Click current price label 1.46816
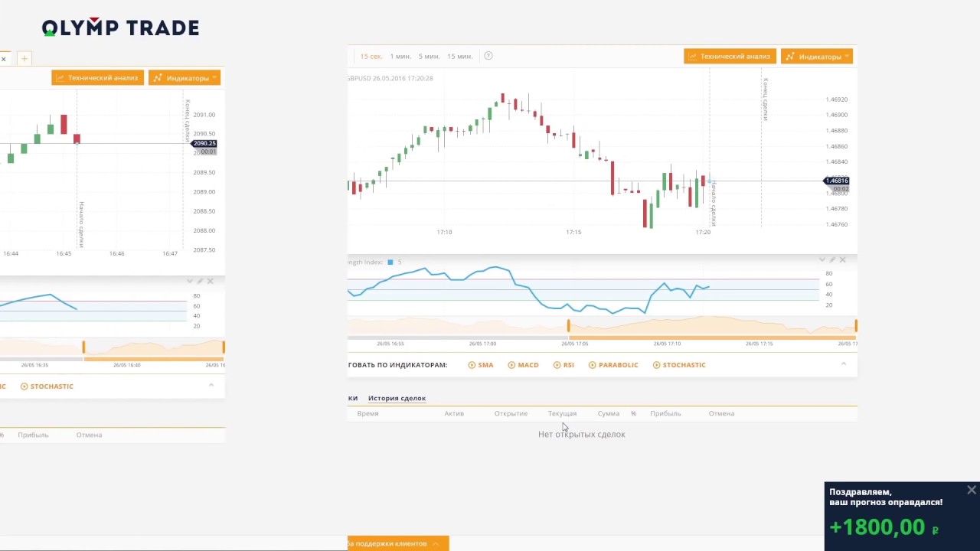The image size is (980, 551). coord(836,181)
